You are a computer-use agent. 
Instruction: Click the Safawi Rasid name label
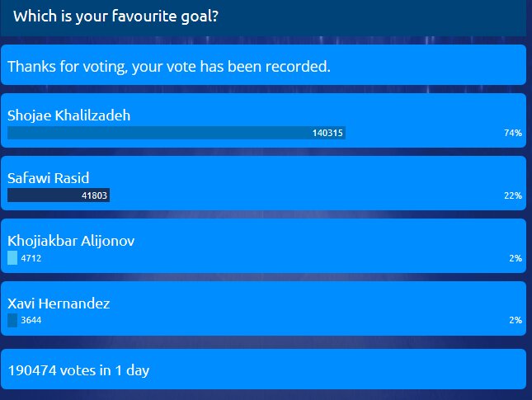pyautogui.click(x=48, y=178)
